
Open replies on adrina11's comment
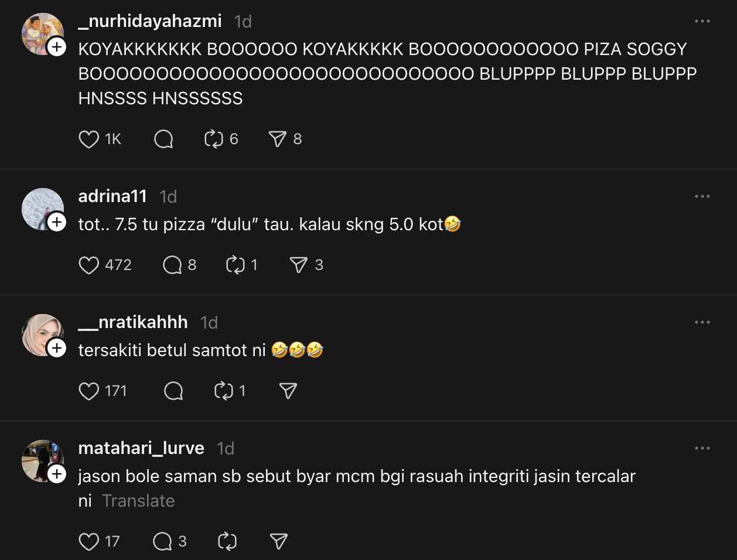pyautogui.click(x=172, y=265)
